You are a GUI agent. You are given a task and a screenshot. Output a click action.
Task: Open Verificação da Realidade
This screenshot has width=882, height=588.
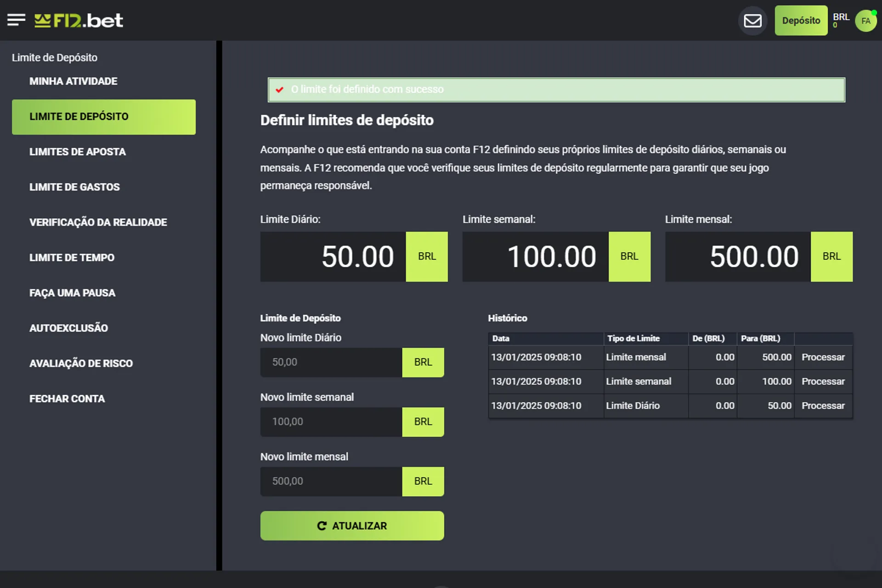pos(98,222)
